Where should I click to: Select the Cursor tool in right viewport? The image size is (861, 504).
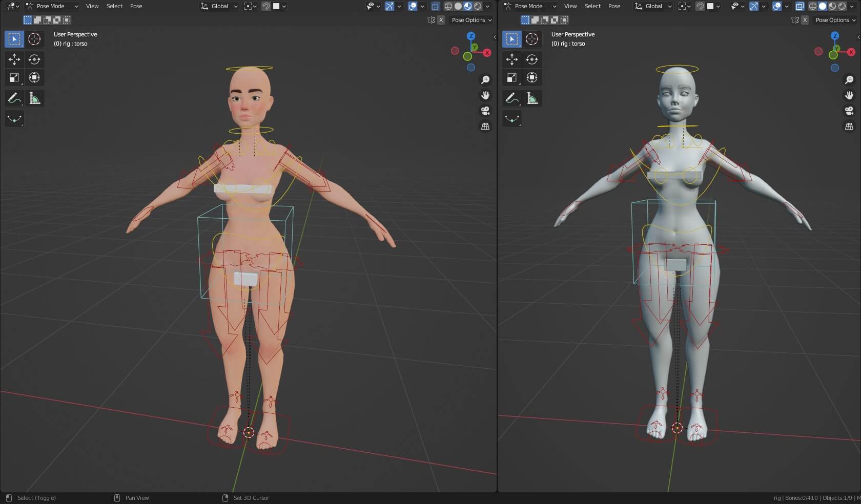point(532,39)
